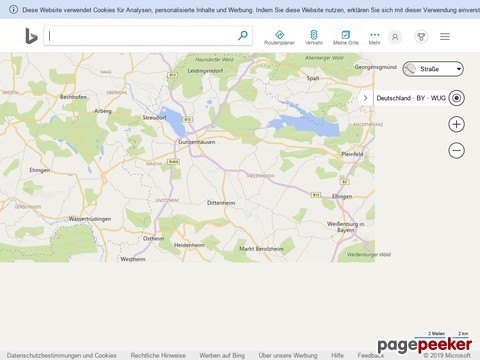
Task: Locate me with the target button
Action: point(456,98)
